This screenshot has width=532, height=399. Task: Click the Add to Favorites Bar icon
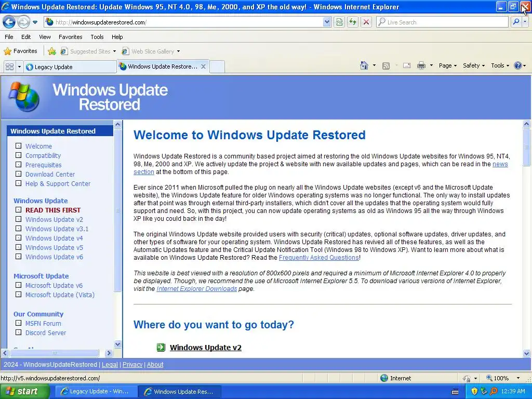52,51
